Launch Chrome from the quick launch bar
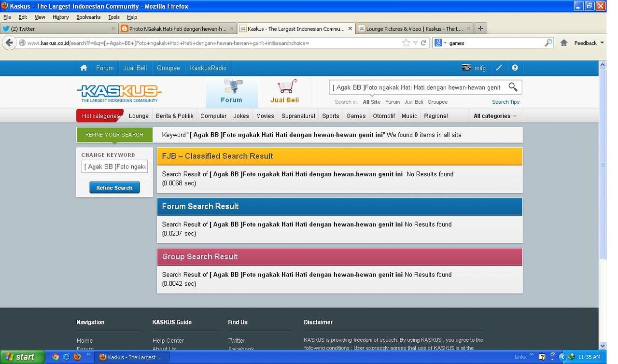 click(x=56, y=357)
